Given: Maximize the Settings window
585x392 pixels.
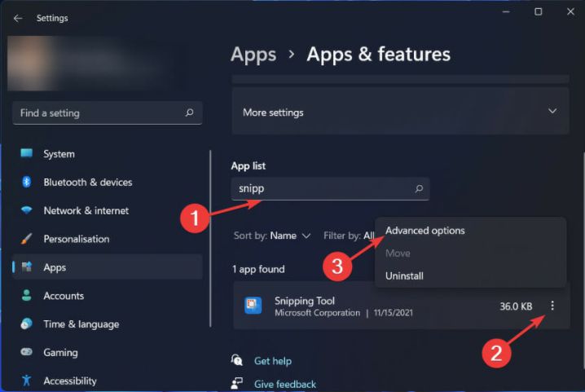Looking at the screenshot, I should pyautogui.click(x=538, y=12).
